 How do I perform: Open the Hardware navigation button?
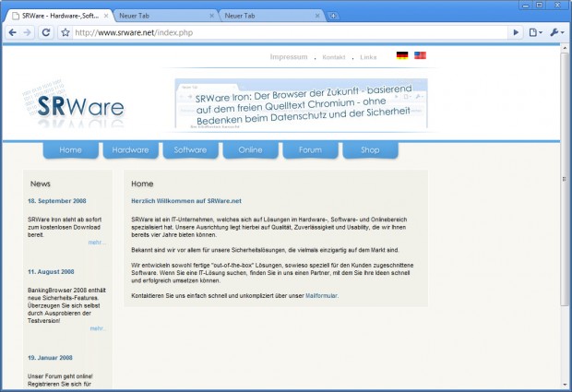pyautogui.click(x=131, y=150)
